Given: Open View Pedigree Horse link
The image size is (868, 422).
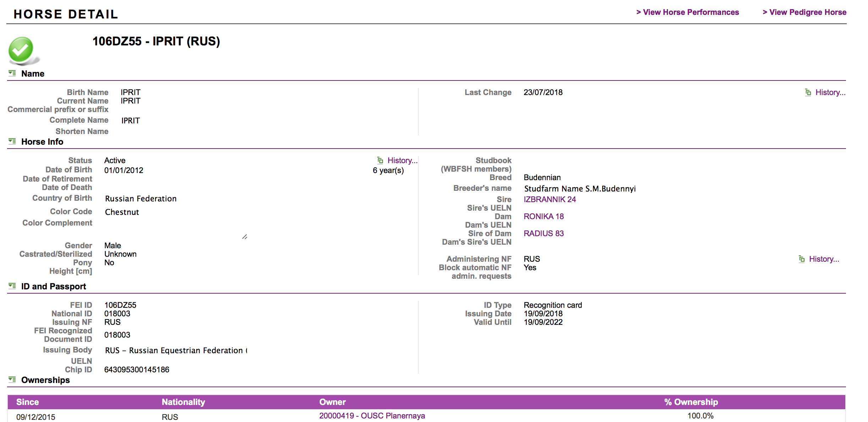Looking at the screenshot, I should [x=804, y=12].
